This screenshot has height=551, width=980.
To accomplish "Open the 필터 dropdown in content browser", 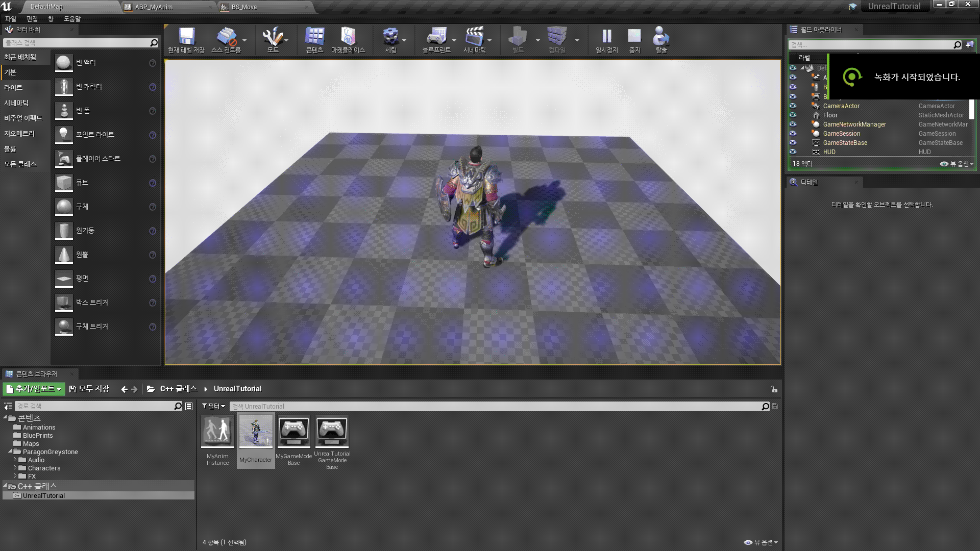I will click(213, 406).
